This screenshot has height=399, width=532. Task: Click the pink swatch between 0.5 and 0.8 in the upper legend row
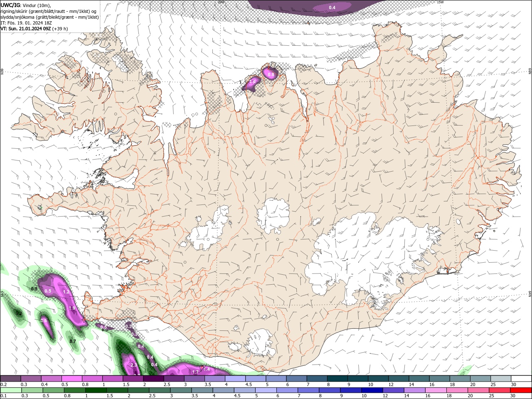coord(71,379)
